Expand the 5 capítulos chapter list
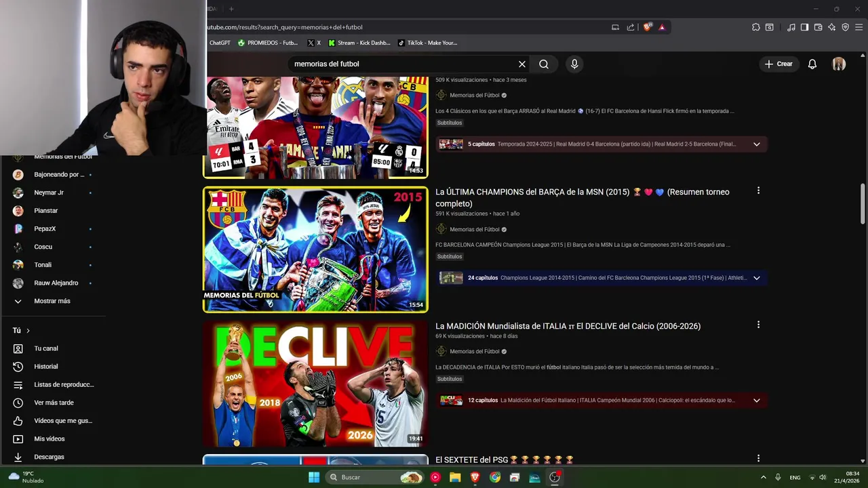Screen dimensions: 868x488 [756, 144]
